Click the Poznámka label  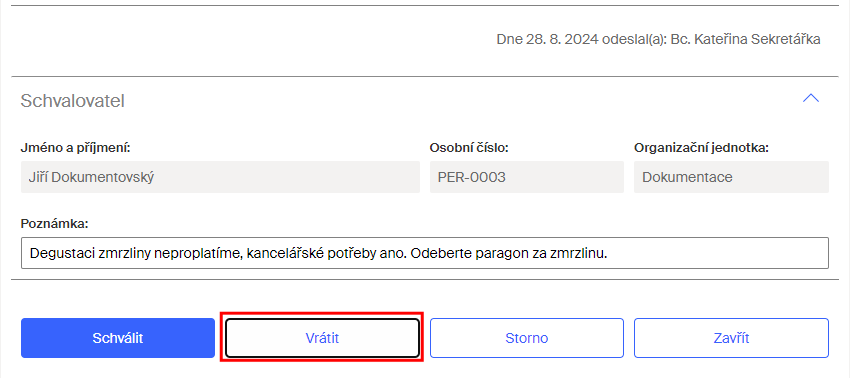point(54,223)
